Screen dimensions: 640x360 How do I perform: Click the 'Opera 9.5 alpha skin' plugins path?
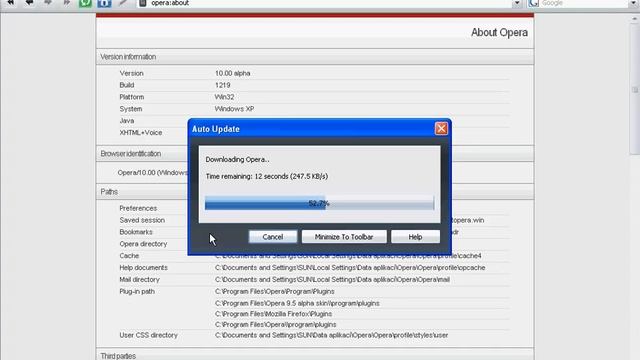point(297,303)
